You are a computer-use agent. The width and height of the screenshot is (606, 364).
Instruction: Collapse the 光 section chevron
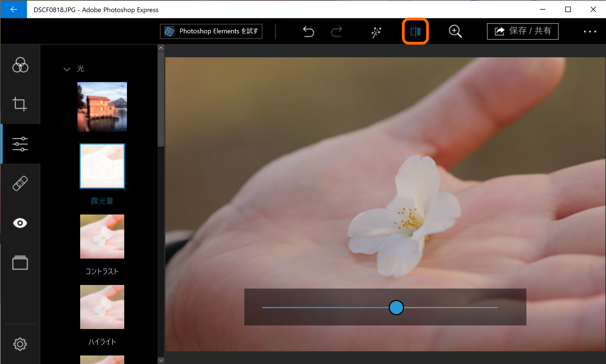[x=67, y=69]
